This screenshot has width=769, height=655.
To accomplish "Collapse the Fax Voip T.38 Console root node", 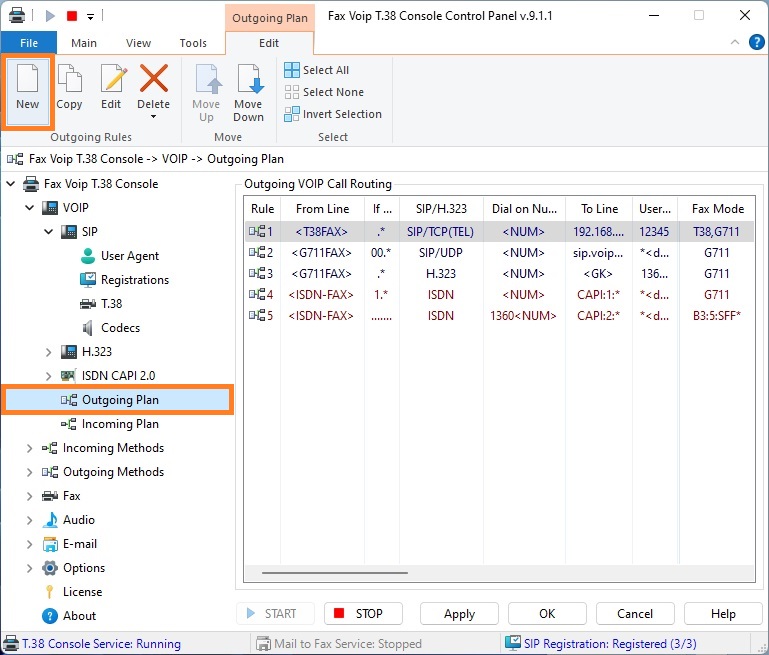I will tap(10, 184).
